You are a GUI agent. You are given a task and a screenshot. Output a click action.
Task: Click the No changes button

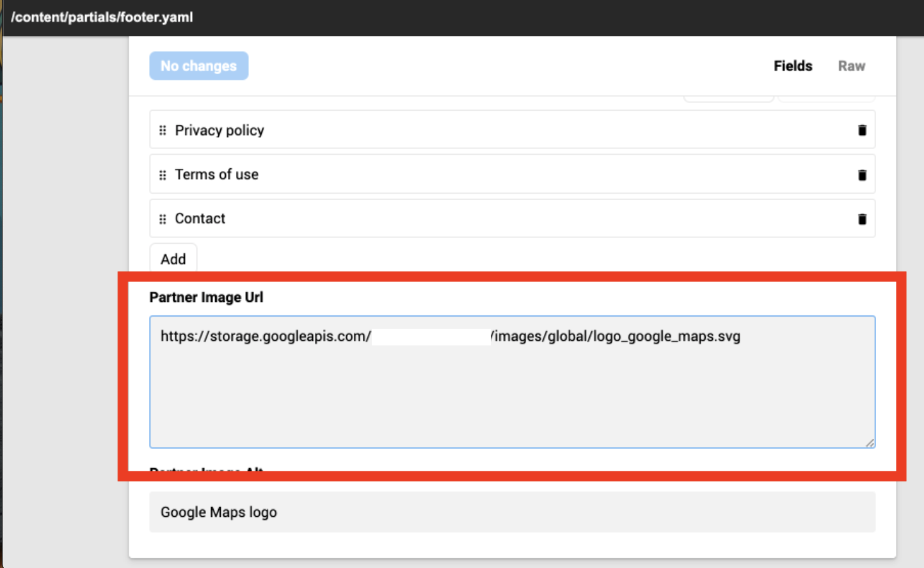tap(198, 65)
